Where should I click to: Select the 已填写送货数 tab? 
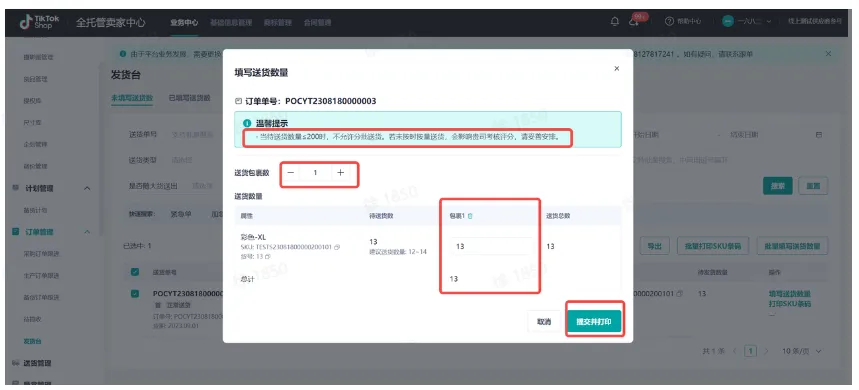coord(190,98)
